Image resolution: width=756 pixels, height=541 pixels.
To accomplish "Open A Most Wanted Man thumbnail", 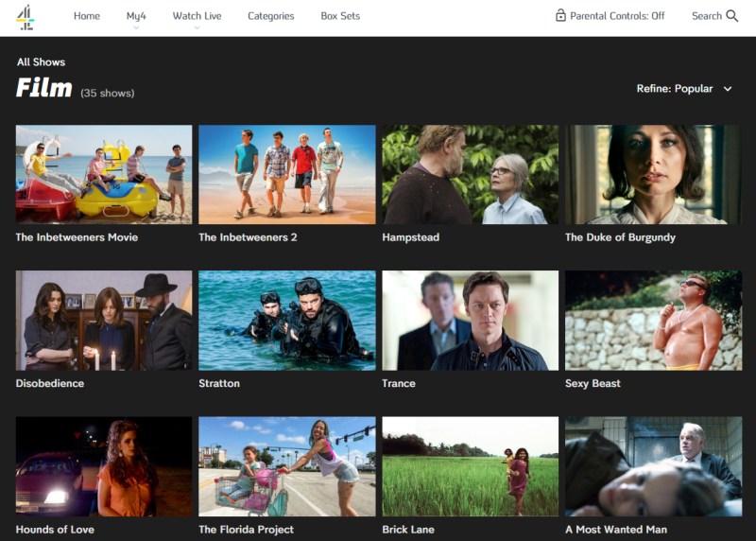I will click(653, 466).
